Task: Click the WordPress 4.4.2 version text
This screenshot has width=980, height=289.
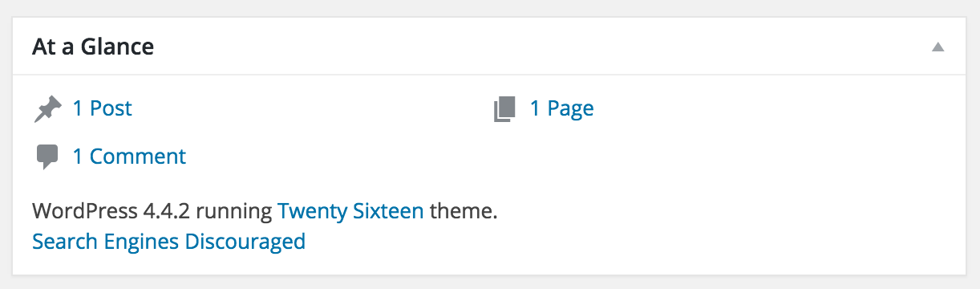Action: [x=111, y=212]
